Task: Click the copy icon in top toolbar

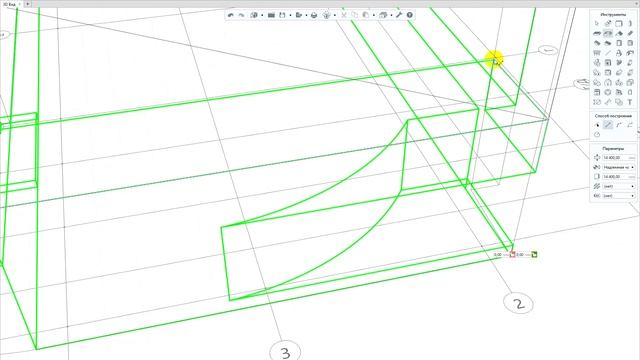Action: [355, 15]
